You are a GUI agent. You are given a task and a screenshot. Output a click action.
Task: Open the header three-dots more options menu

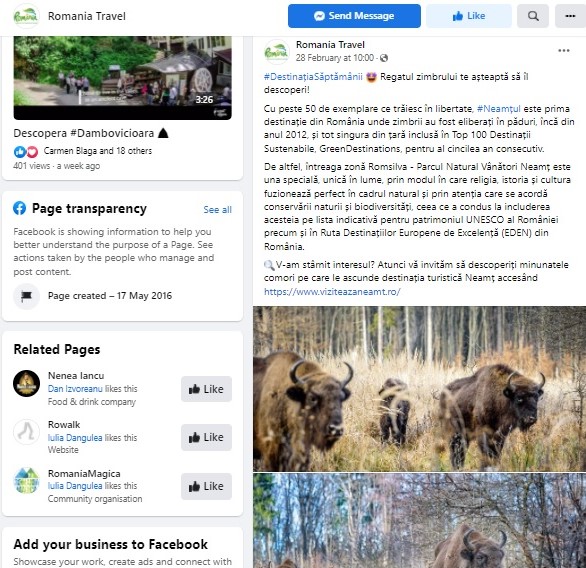tap(570, 16)
